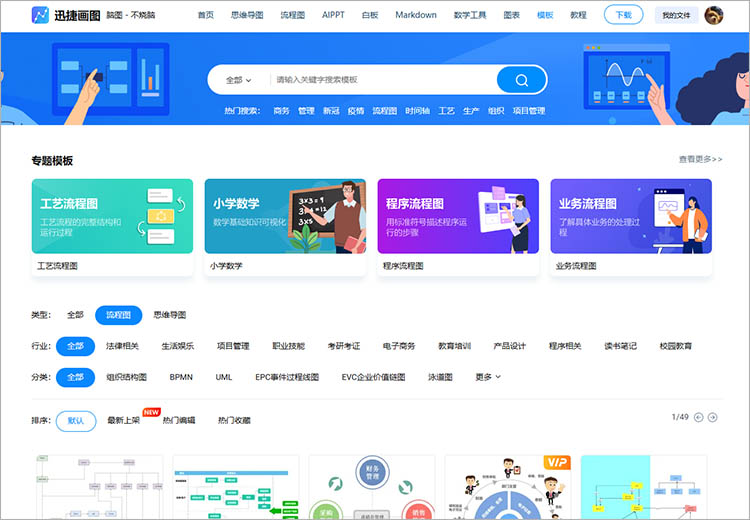Image resolution: width=750 pixels, height=520 pixels.
Task: Select industry filter 读书笔记
Action: coord(620,346)
